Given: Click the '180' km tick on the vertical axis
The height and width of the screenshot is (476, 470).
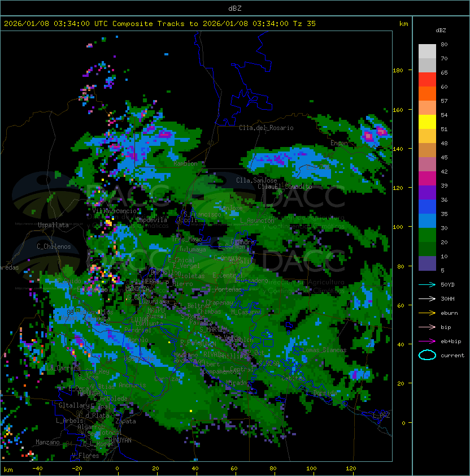Looking at the screenshot, I should click(x=398, y=71).
